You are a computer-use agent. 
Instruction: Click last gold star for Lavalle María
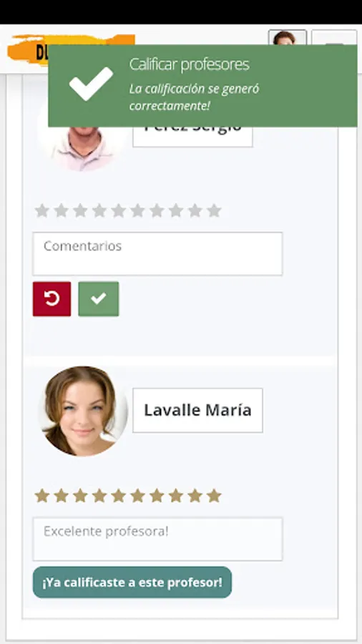[214, 496]
